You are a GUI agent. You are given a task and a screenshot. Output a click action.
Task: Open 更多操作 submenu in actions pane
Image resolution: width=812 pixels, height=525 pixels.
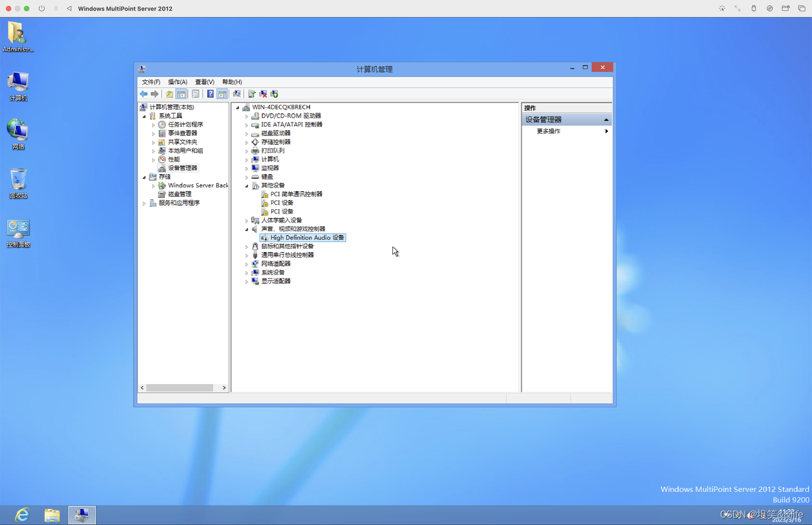[x=567, y=131]
